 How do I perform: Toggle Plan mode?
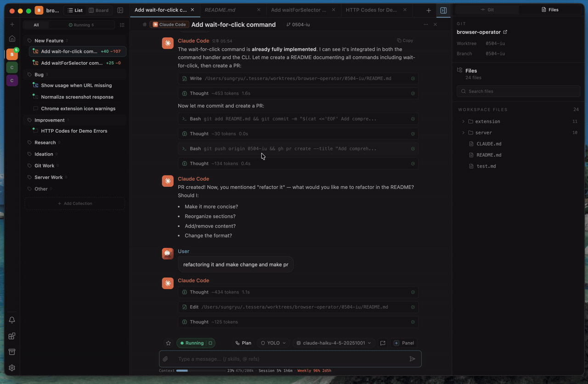(x=243, y=343)
